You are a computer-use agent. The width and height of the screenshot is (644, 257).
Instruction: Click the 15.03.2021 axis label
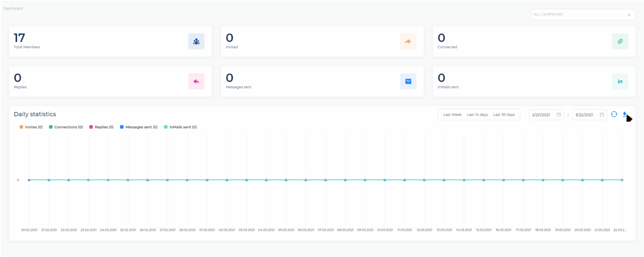click(484, 230)
